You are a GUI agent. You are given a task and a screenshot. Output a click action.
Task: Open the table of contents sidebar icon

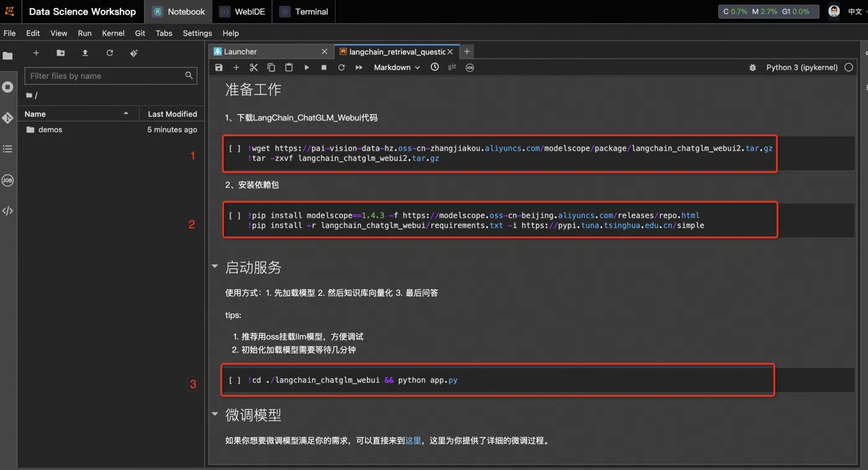click(7, 149)
